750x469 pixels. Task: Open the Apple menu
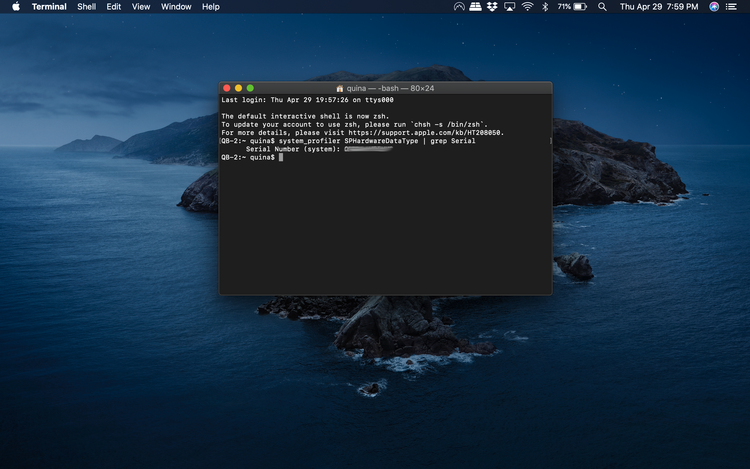point(16,7)
